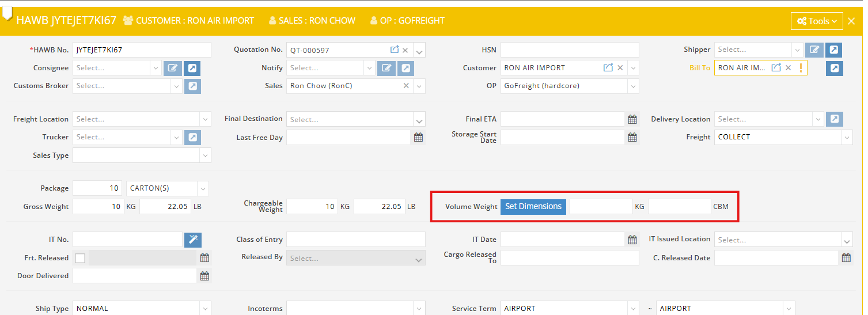Click the Bill To warning exclamation icon
Viewport: 868px width, 315px height.
(x=800, y=68)
